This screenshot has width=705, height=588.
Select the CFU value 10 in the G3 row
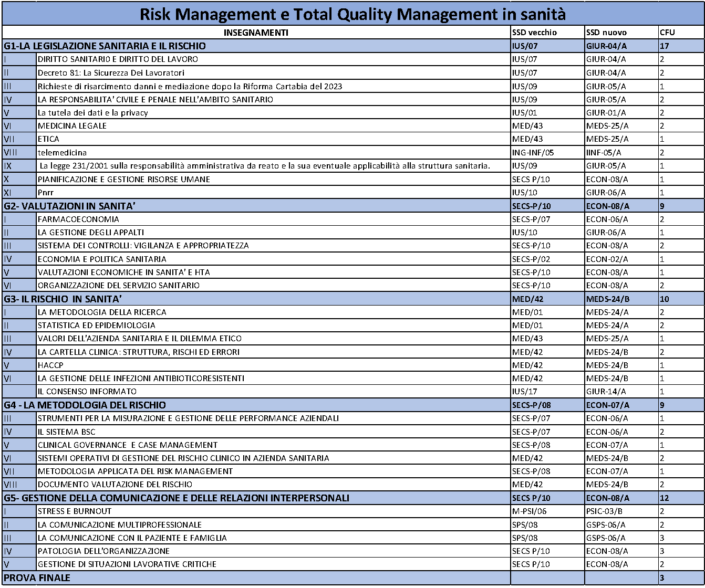click(681, 299)
